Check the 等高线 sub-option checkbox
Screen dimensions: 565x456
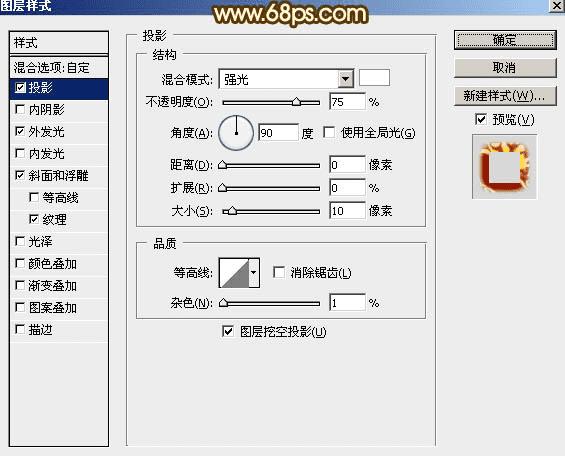[x=34, y=197]
